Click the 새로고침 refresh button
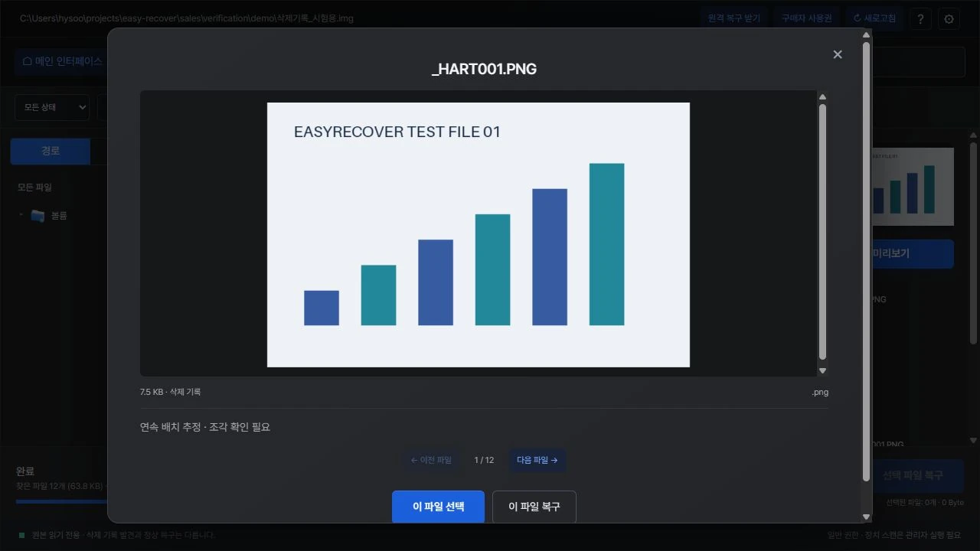Screen dimensions: 980x551 [x=874, y=18]
